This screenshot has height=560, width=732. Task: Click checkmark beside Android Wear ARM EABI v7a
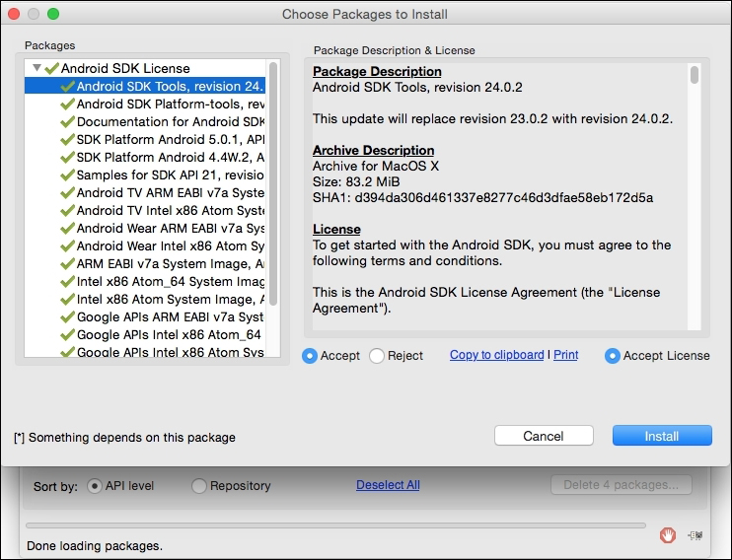tap(67, 229)
